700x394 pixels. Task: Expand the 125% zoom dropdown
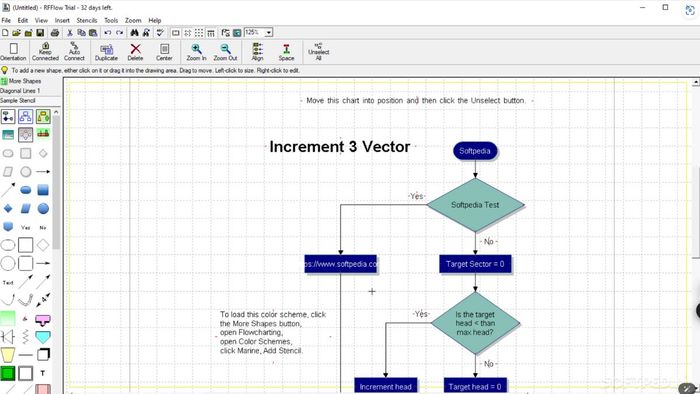[x=269, y=33]
